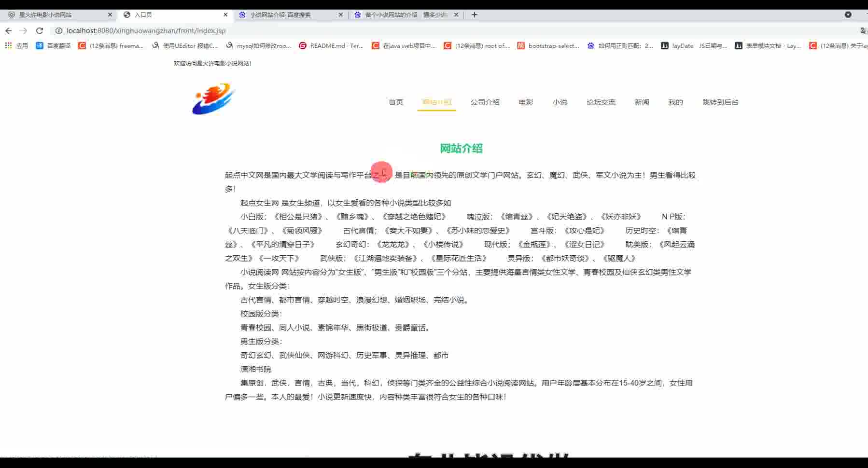Viewport: 868px width, 468px height.
Task: Open 新闻 navigation item
Action: [x=642, y=102]
